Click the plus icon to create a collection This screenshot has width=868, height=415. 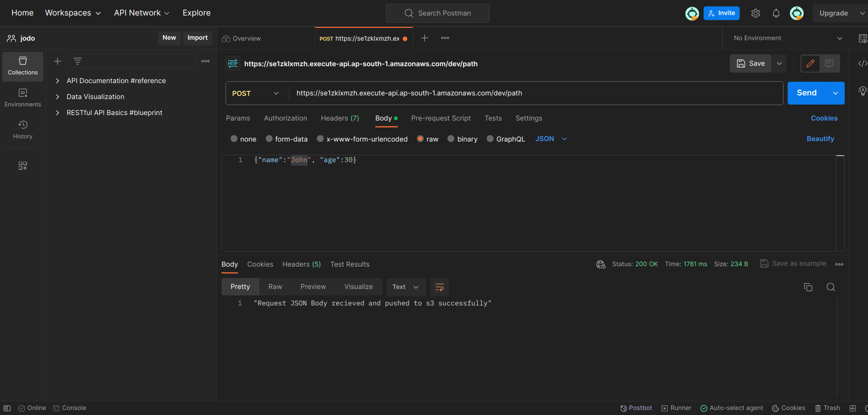(x=58, y=61)
